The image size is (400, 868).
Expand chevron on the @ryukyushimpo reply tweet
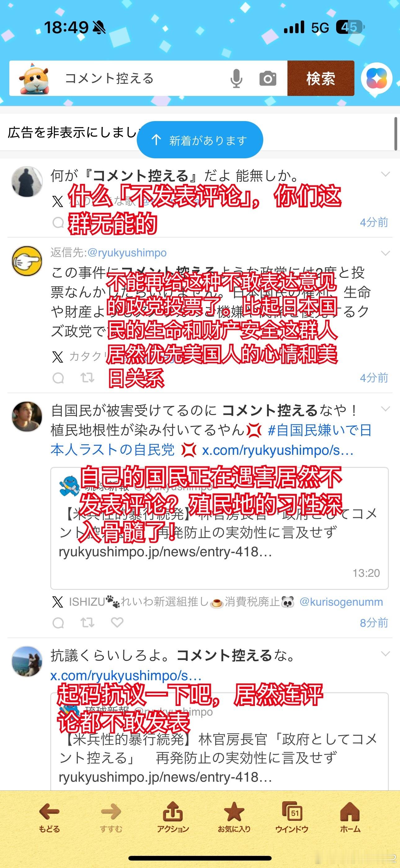tap(385, 253)
